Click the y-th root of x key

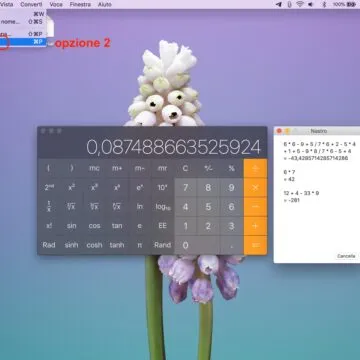pos(117,207)
